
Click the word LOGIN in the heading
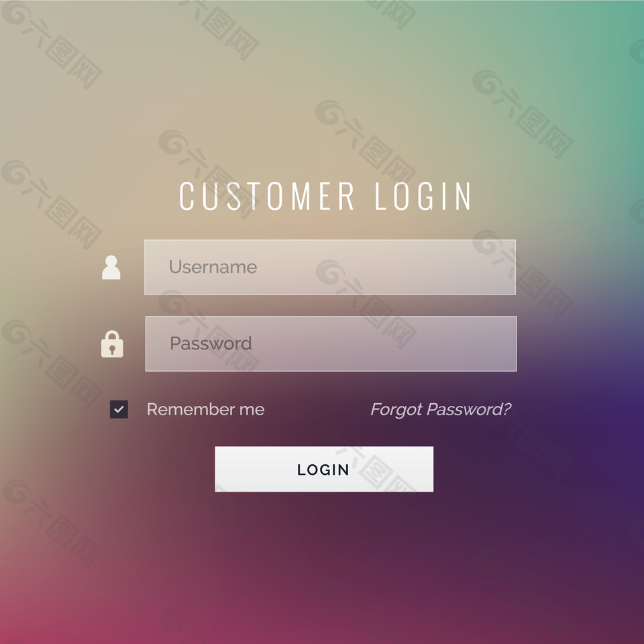coord(423,197)
